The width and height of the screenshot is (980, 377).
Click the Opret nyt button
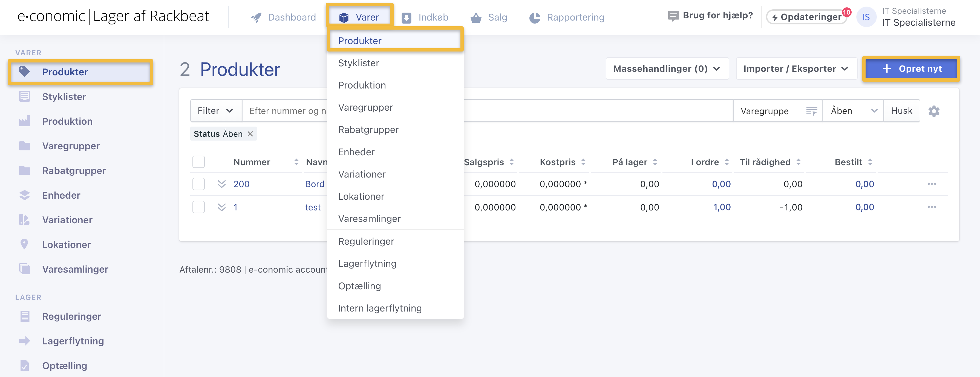[911, 68]
